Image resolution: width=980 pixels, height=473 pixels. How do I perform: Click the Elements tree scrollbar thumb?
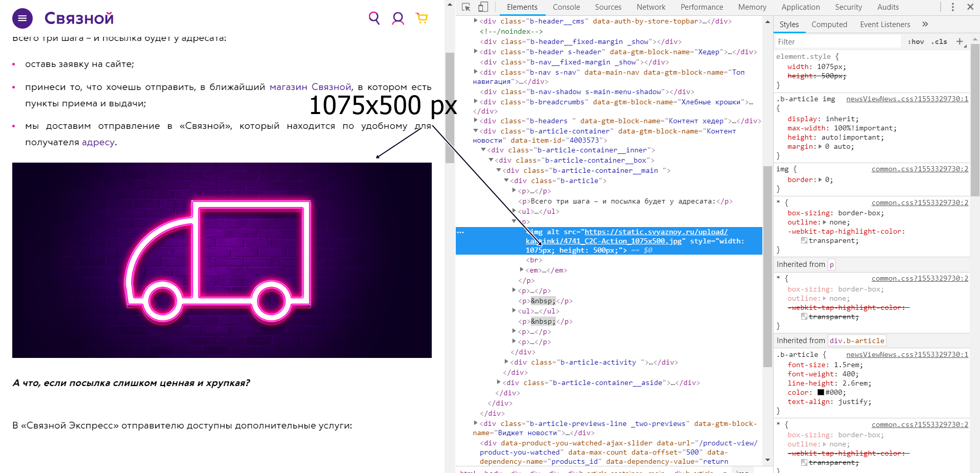point(767,266)
